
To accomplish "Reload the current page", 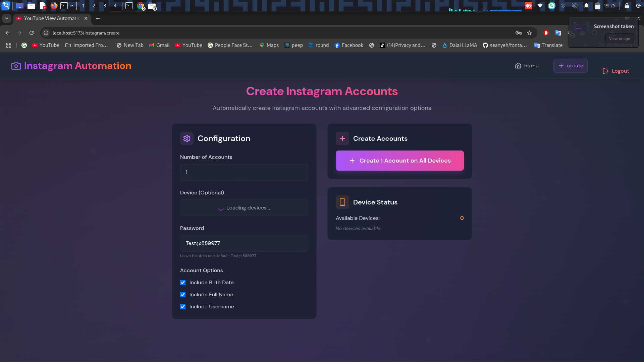I will pyautogui.click(x=32, y=33).
